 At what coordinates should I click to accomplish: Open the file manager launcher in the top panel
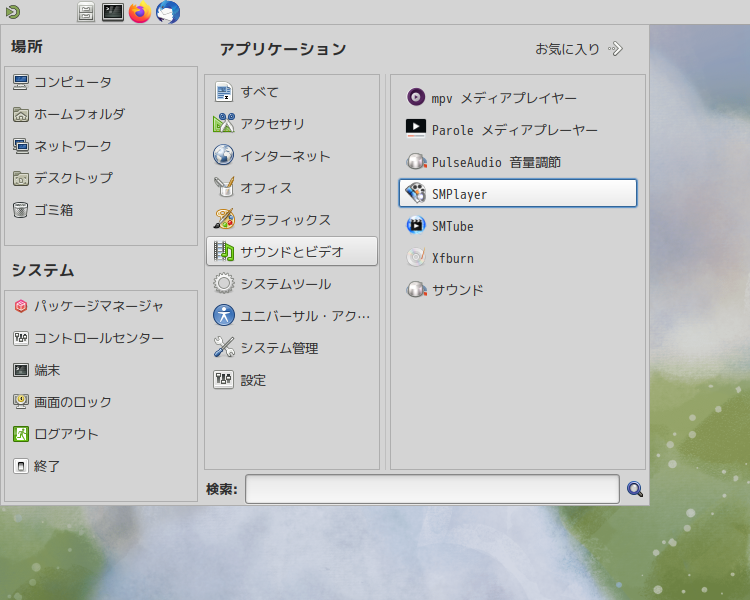pos(86,12)
